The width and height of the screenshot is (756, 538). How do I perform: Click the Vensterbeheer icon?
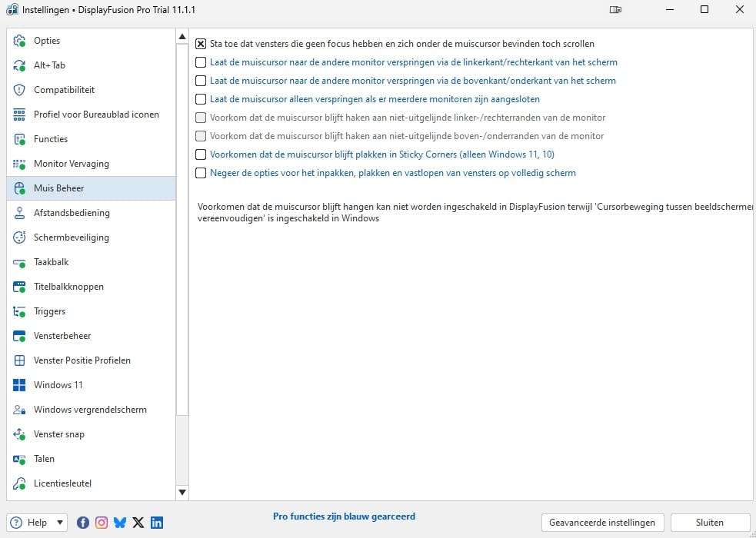click(x=19, y=336)
